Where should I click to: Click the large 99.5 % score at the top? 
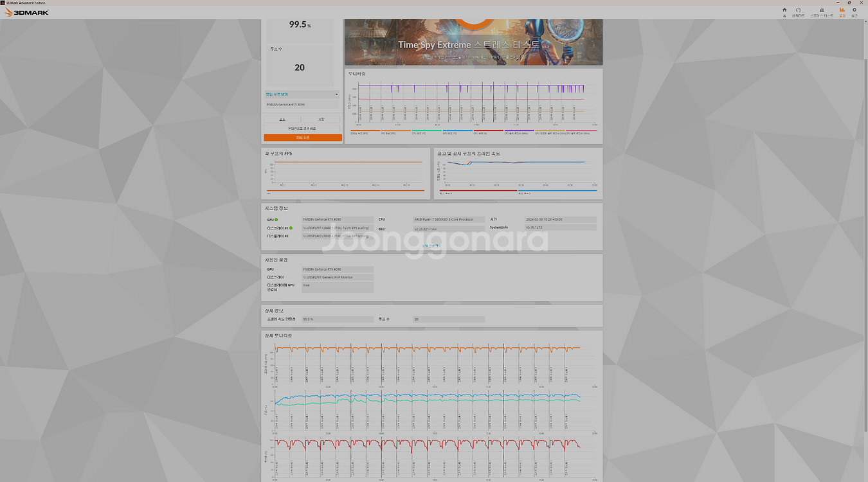(300, 24)
